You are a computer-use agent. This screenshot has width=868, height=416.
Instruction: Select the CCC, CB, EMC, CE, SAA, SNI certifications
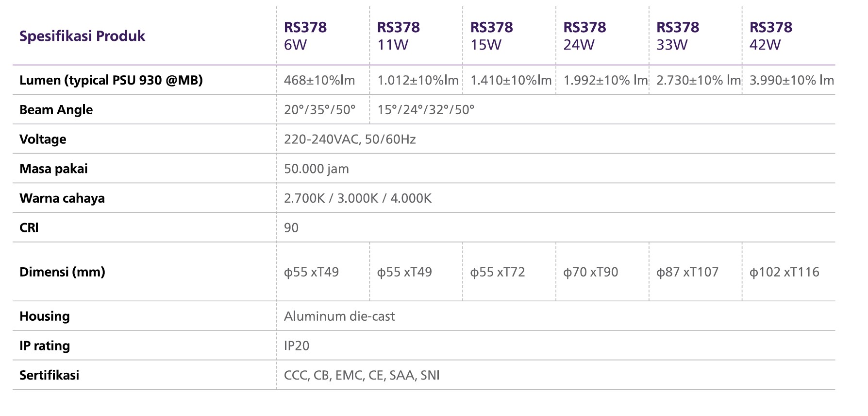(x=362, y=375)
